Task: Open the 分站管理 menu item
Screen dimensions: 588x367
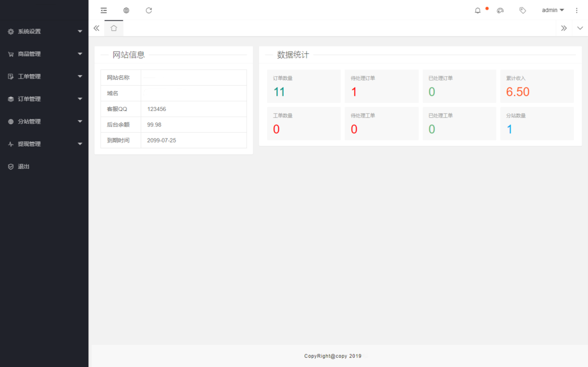Action: click(44, 122)
